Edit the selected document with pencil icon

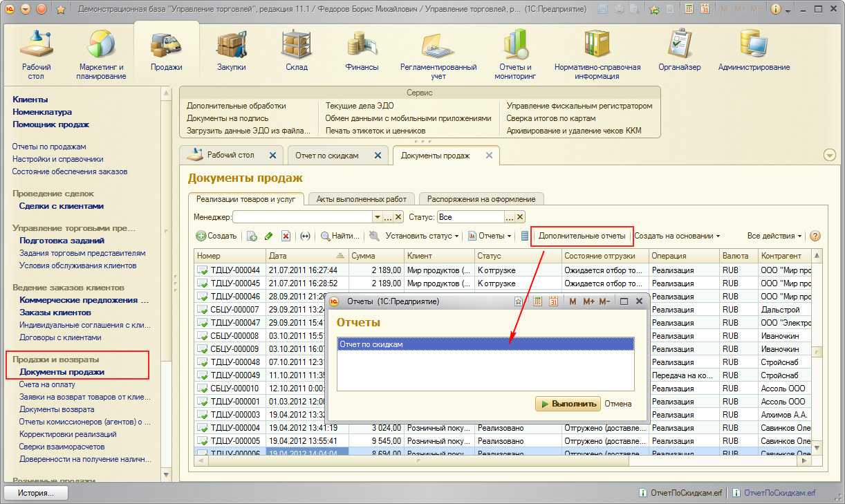click(268, 236)
